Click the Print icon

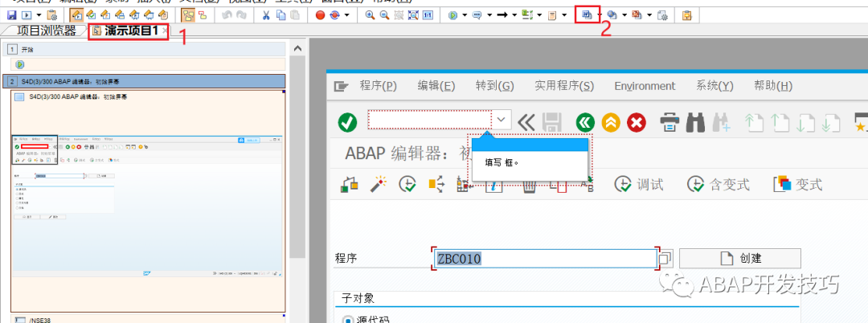[669, 122]
